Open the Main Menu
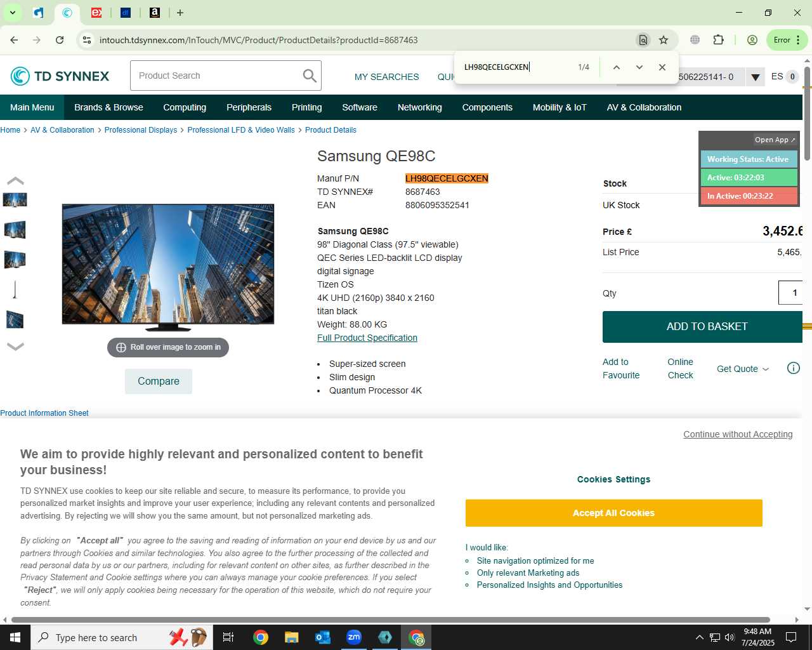Image resolution: width=812 pixels, height=650 pixels. pos(32,107)
